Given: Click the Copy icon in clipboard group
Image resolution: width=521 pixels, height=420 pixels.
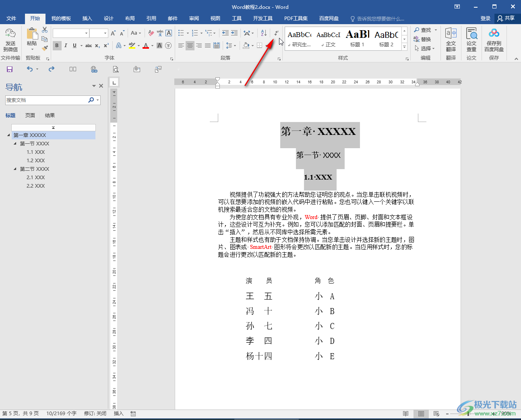Looking at the screenshot, I should [x=45, y=39].
